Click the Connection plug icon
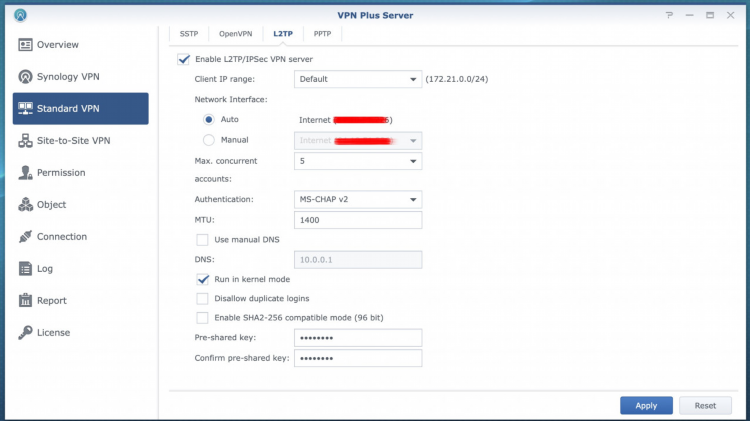The width and height of the screenshot is (750, 421). [25, 237]
